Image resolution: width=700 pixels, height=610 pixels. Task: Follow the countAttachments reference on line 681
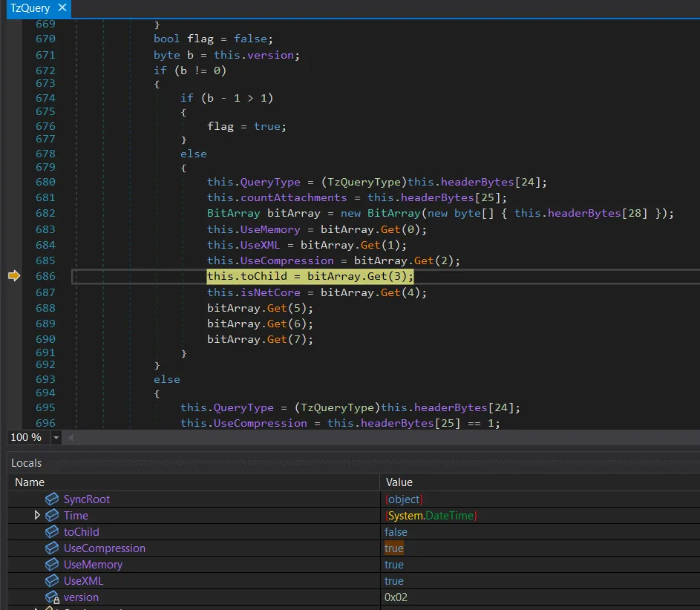point(293,197)
